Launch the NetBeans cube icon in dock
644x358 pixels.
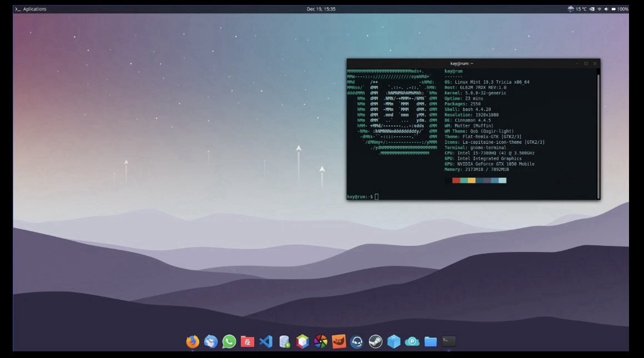coord(302,341)
